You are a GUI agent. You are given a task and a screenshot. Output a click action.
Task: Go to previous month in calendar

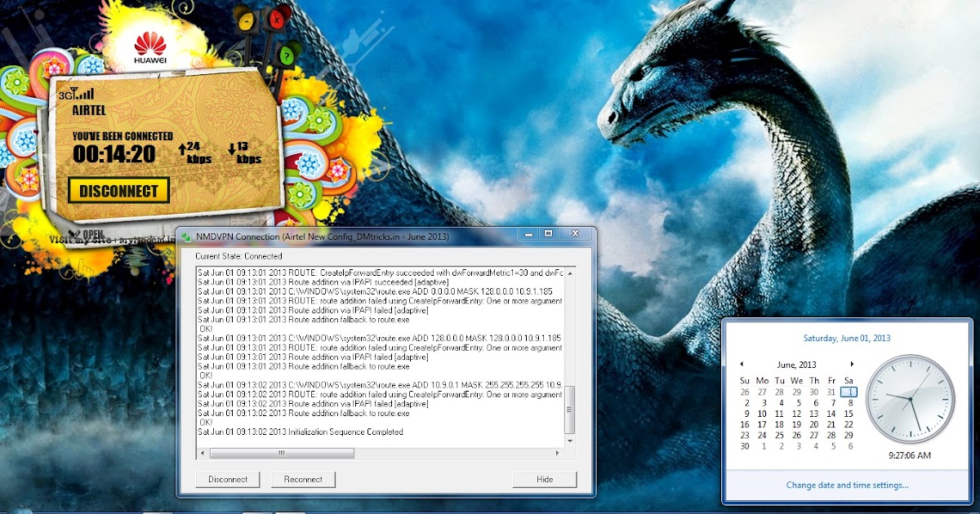742,364
